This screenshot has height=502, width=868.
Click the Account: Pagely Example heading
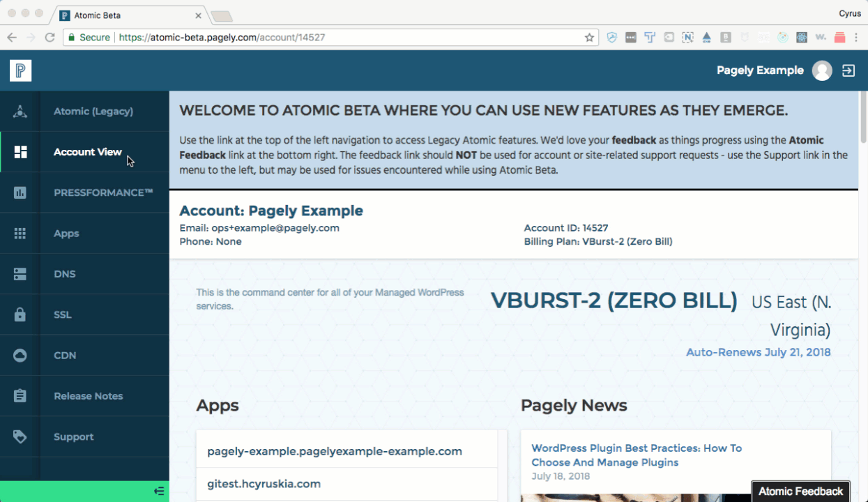click(x=271, y=211)
